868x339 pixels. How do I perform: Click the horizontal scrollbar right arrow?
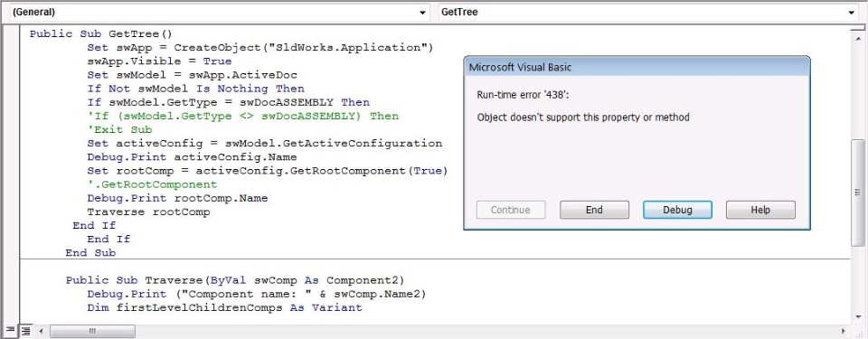[843, 331]
